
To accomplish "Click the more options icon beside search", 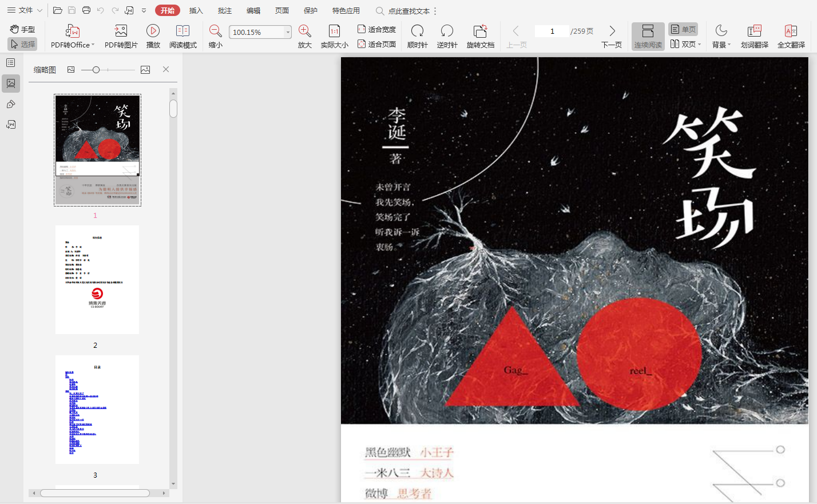I will click(435, 11).
